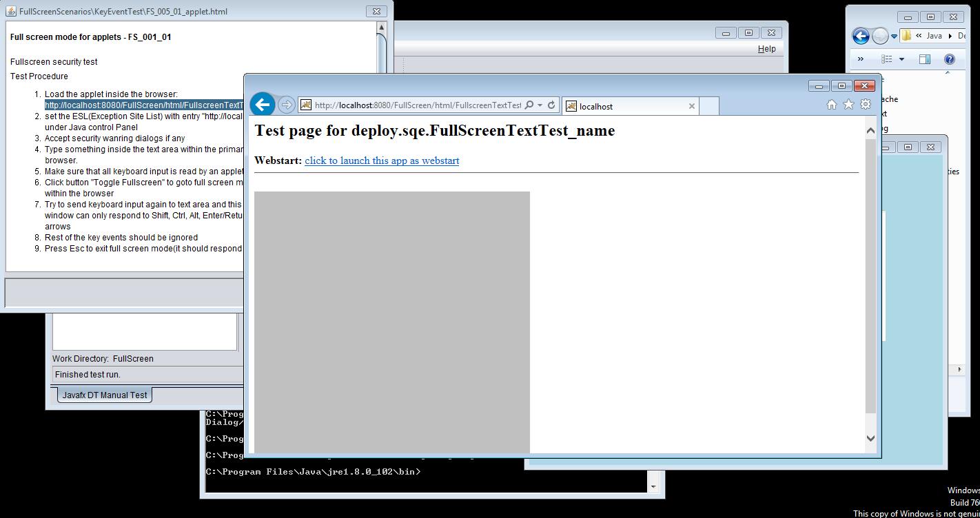Expand hidden toolbar items chevron in Explorer
This screenshot has width=980, height=518.
click(860, 59)
